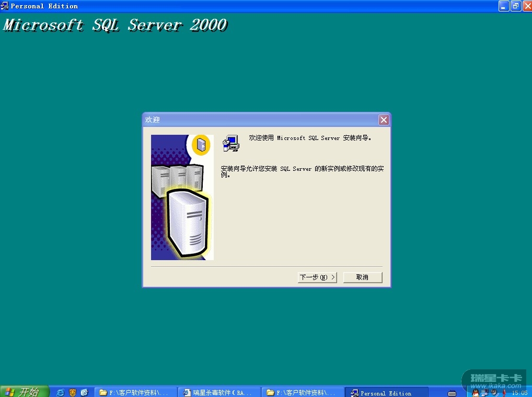Close the 欢迎 welcome dialog

384,120
